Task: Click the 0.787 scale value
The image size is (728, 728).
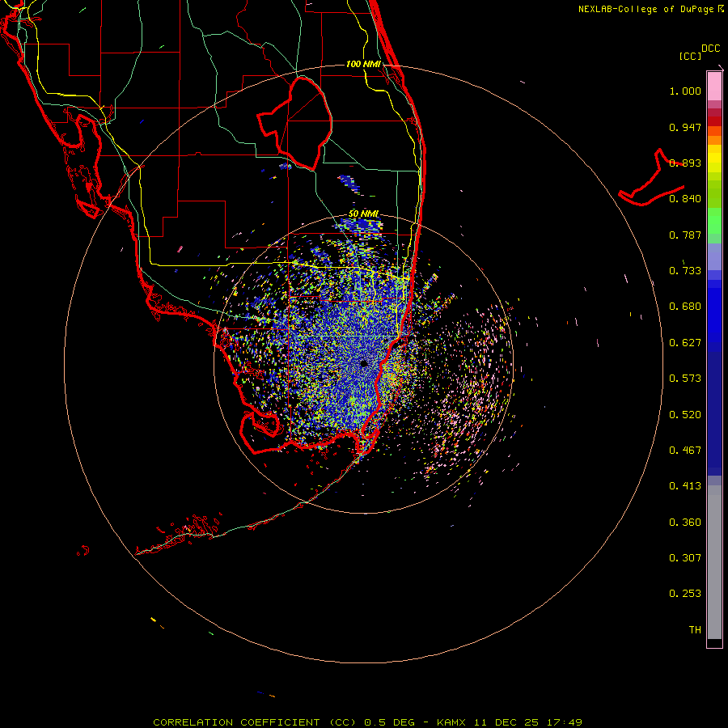Action: 685,235
